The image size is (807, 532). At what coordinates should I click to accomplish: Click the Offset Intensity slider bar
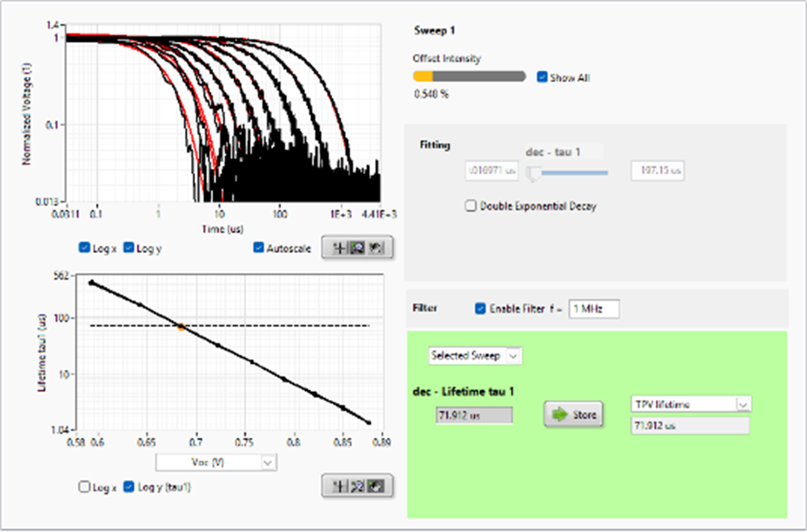point(470,77)
